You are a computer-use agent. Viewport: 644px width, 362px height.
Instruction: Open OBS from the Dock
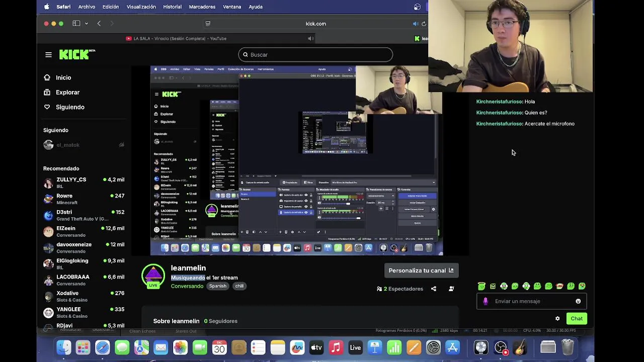pyautogui.click(x=501, y=347)
